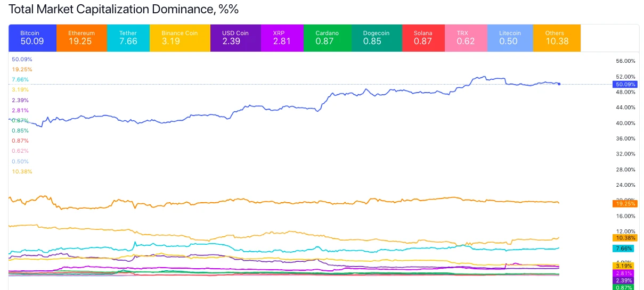The height and width of the screenshot is (290, 644).
Task: Click the orange 19.25% axis price tag
Action: [x=625, y=203]
